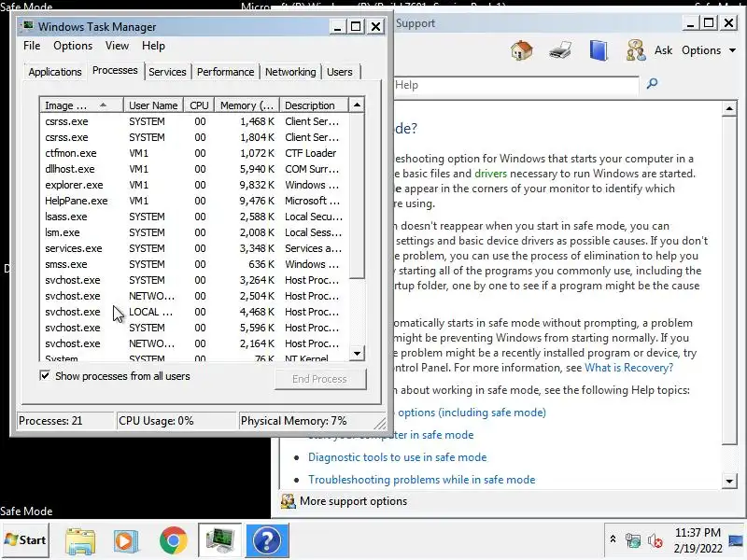This screenshot has width=747, height=560.
Task: Click the Show desktop icon by clock
Action: coord(737,540)
